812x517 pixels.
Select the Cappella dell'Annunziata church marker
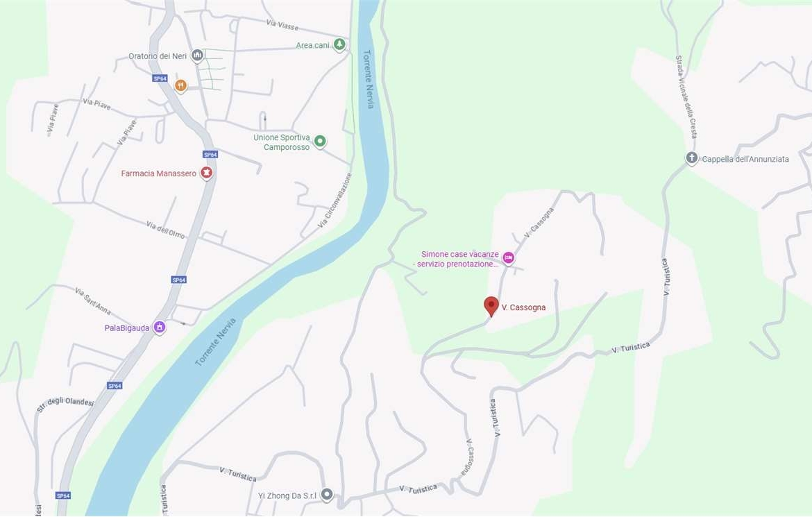click(x=692, y=158)
